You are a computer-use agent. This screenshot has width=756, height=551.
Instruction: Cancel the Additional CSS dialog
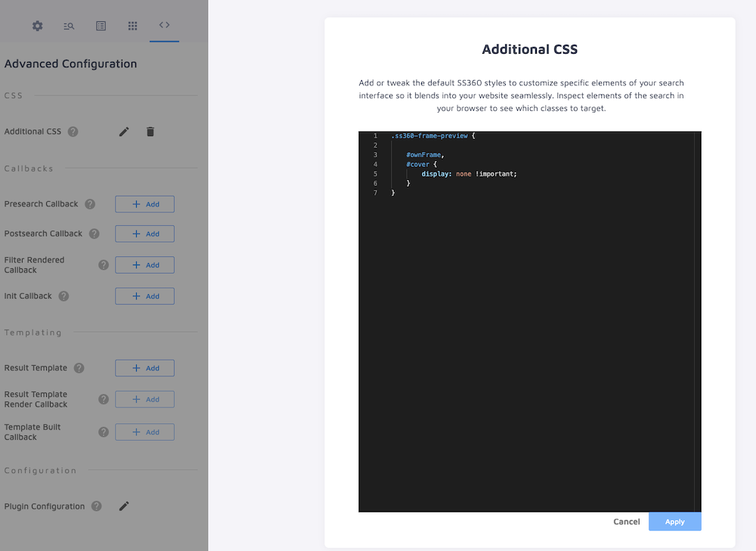626,521
